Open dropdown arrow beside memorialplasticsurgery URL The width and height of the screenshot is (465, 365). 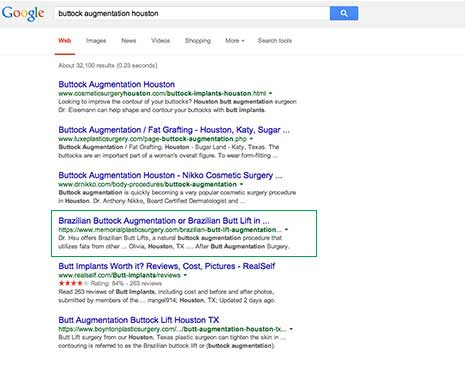(x=286, y=229)
